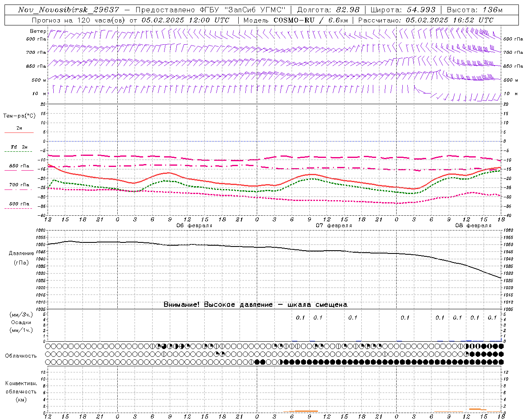This screenshot has width=525, height=420.
Task: Click the "700 гПа" temperature legend line sample
Action: click(x=18, y=189)
